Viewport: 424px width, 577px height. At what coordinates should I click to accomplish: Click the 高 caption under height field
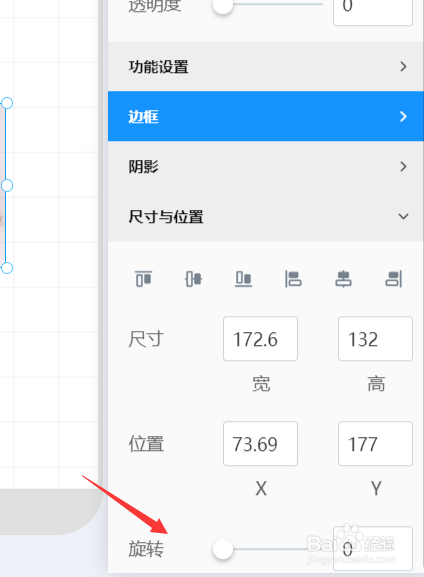[x=376, y=383]
